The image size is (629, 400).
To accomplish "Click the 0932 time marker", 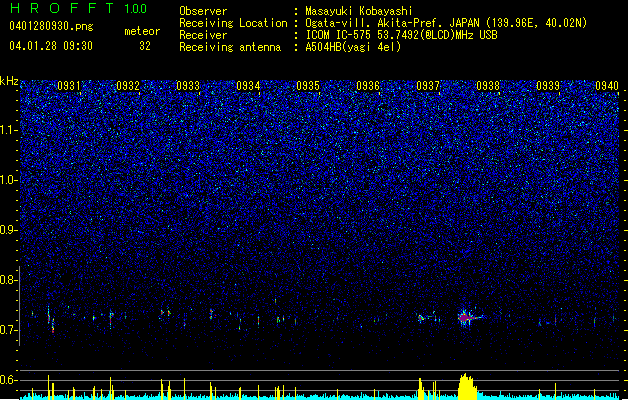I will point(128,85).
